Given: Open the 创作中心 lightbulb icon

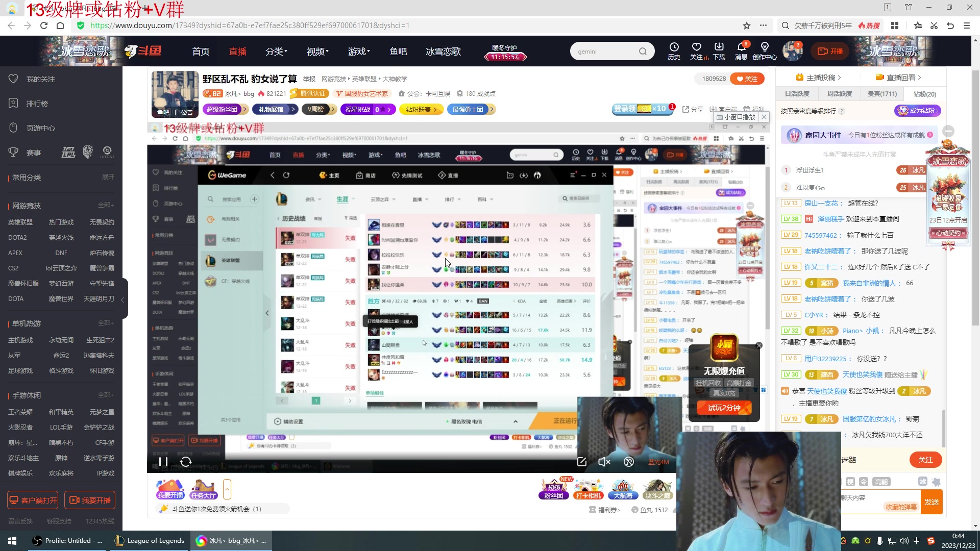Looking at the screenshot, I should (765, 51).
